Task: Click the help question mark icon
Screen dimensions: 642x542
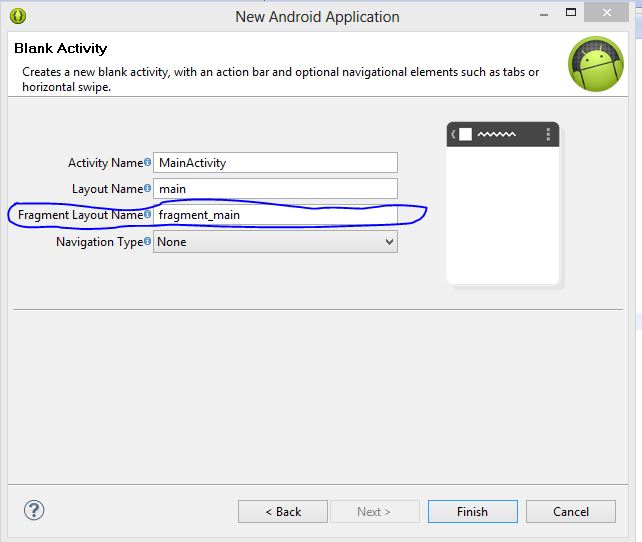Action: [x=34, y=510]
